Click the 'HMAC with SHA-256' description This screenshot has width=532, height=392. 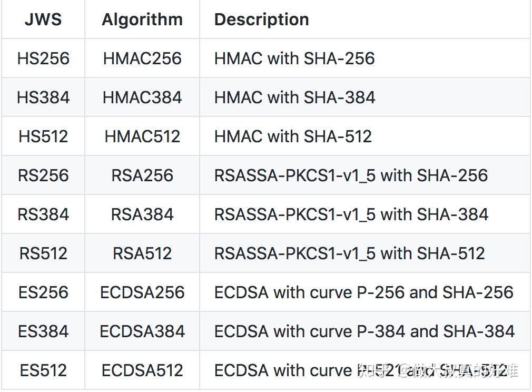click(294, 58)
